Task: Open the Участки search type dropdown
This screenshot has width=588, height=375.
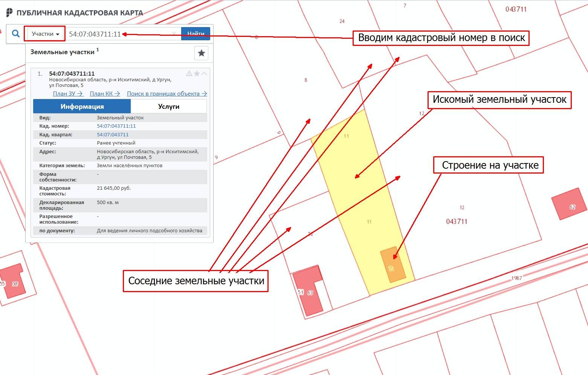Action: point(46,34)
